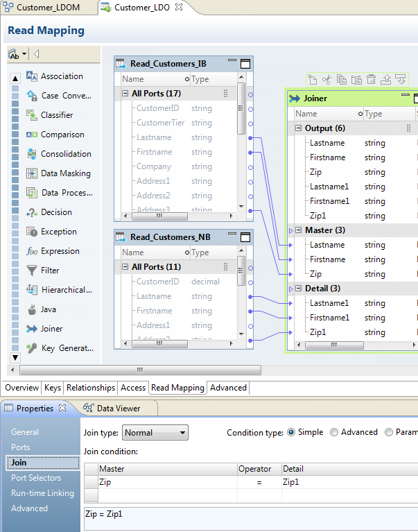Open the Join type dropdown
This screenshot has height=532, width=418.
pyautogui.click(x=155, y=433)
